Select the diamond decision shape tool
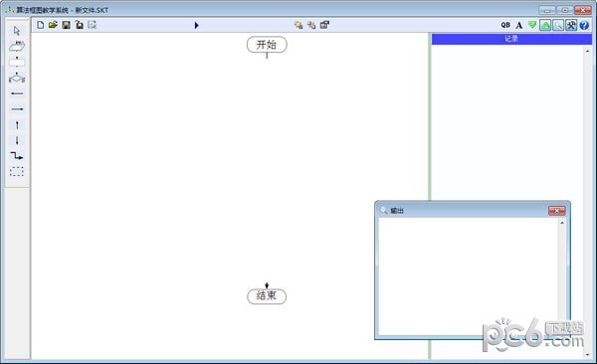Viewport: 597px width, 364px height. click(17, 78)
